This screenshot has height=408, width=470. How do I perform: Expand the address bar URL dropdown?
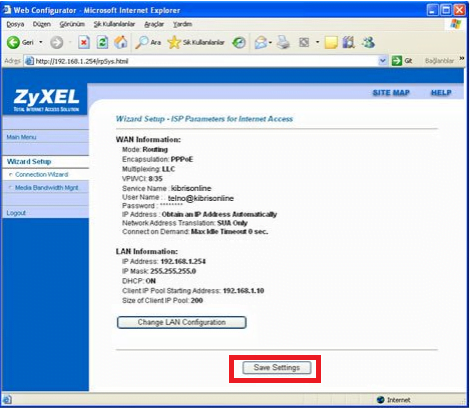pyautogui.click(x=383, y=61)
